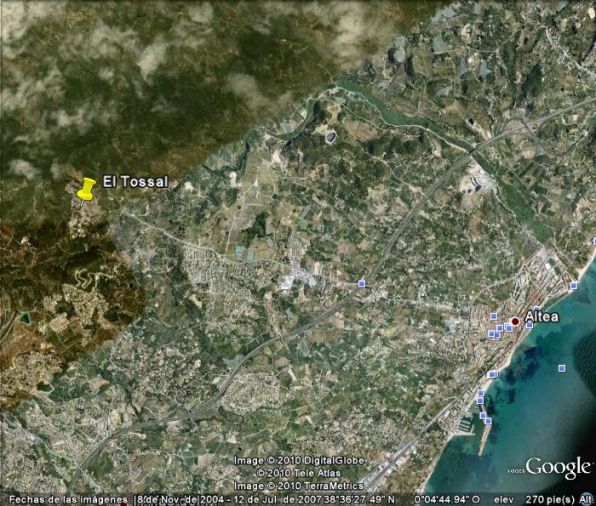596x506 pixels.
Task: Click the © 2010 Tele Atlas credit
Action: [298, 473]
